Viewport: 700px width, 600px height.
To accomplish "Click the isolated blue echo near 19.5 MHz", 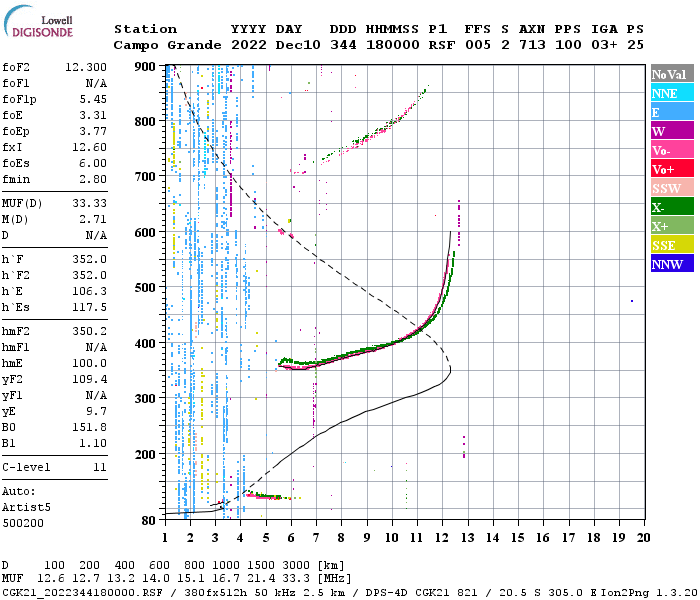I will point(632,301).
